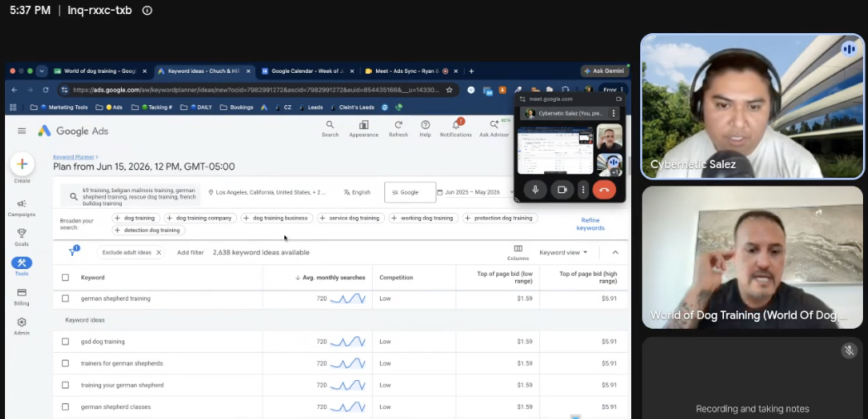This screenshot has width=868, height=419.
Task: Toggle mute in the Meet mini window
Action: [x=535, y=190]
